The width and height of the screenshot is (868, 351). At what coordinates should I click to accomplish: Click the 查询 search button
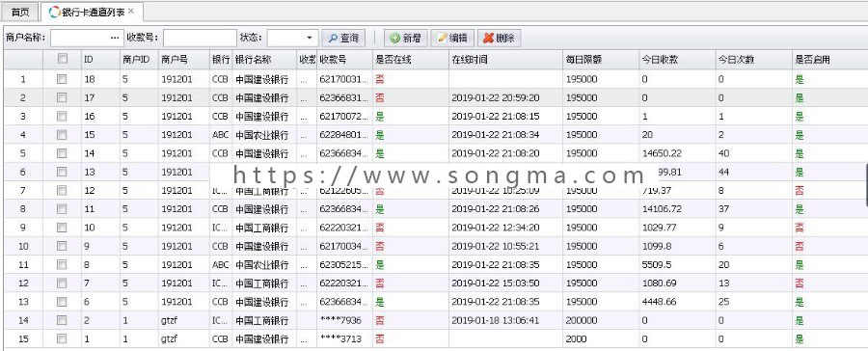coord(343,38)
